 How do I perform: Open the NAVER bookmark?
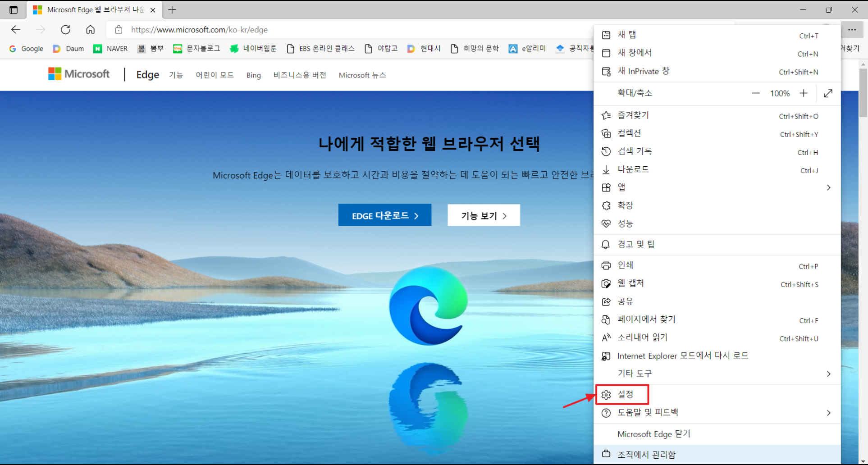coord(110,49)
